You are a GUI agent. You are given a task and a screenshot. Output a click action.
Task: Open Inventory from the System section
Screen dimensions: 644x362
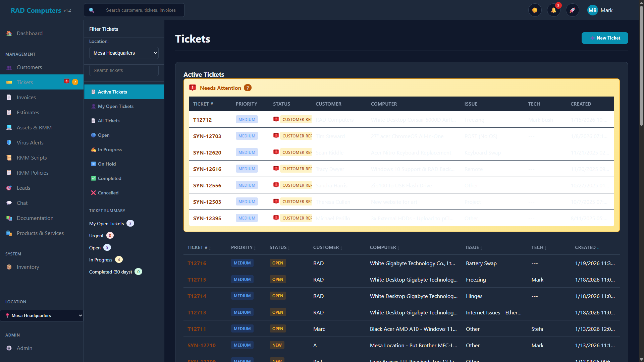28,267
